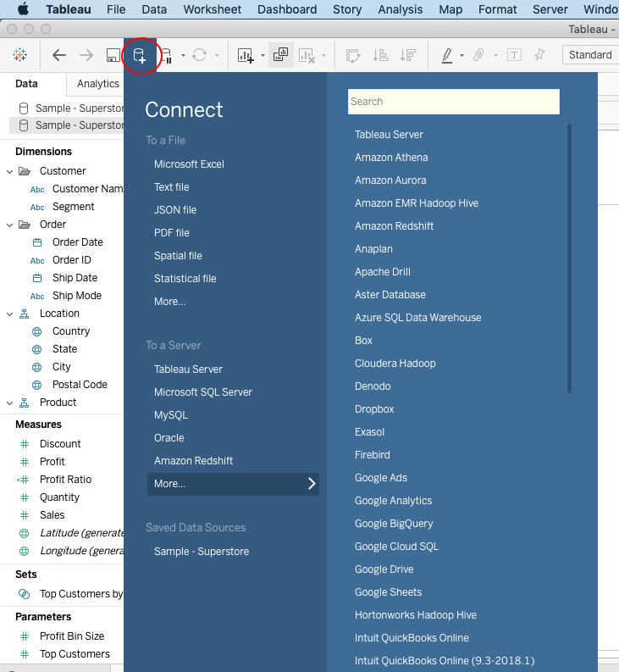This screenshot has width=619, height=672.
Task: Collapse the Product hierarchy
Action: point(10,403)
